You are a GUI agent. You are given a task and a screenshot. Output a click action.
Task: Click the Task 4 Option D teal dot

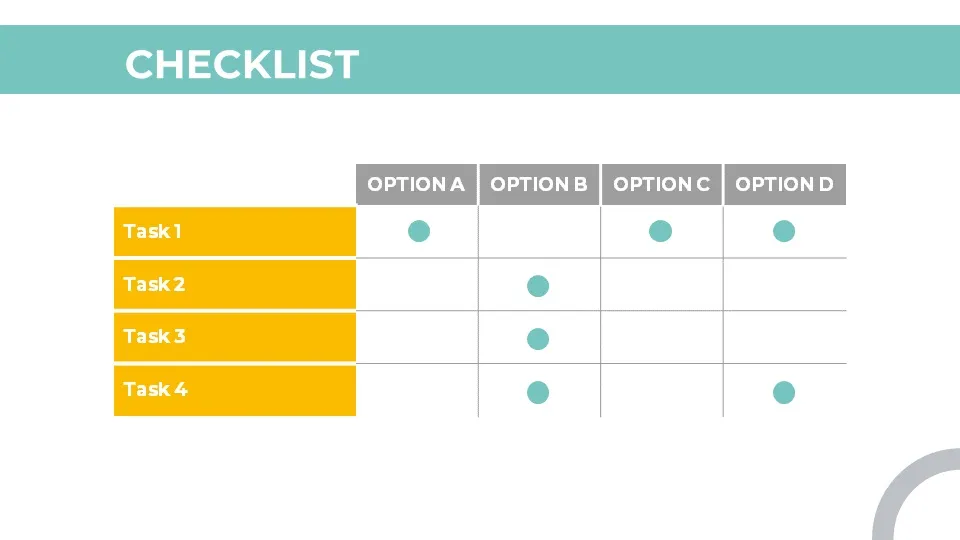pyautogui.click(x=784, y=392)
